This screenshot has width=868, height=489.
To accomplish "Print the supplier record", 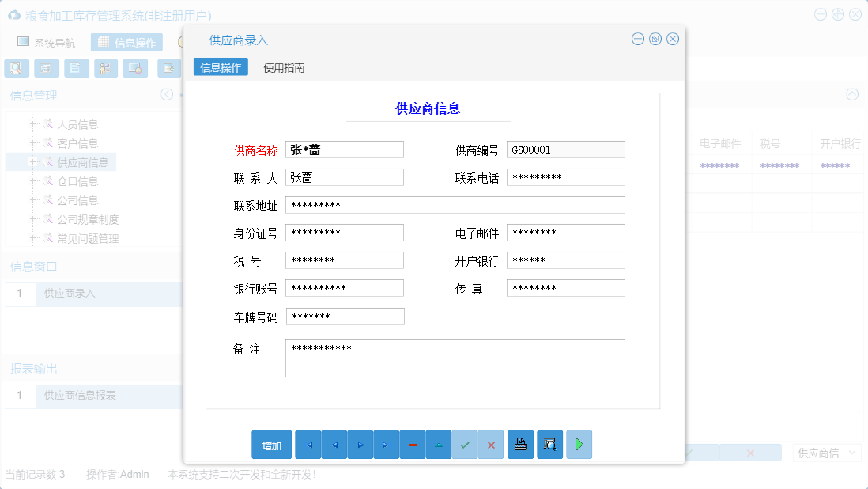I will tap(520, 444).
